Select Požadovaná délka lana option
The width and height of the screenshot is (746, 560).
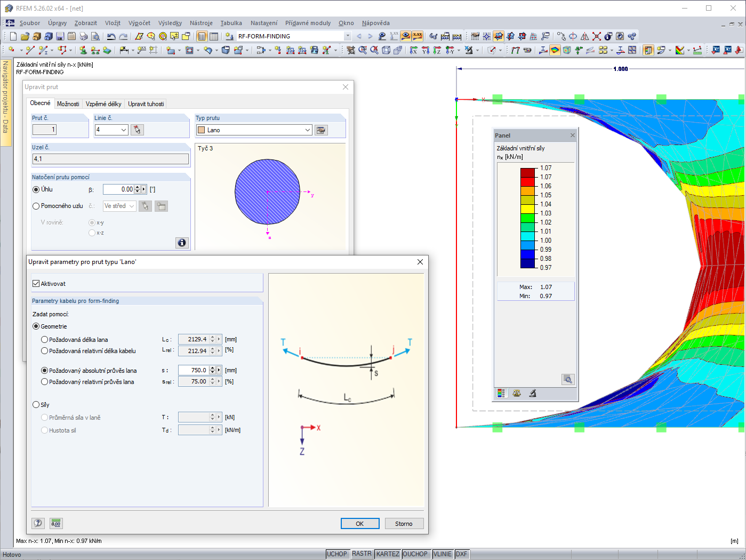[x=45, y=340]
